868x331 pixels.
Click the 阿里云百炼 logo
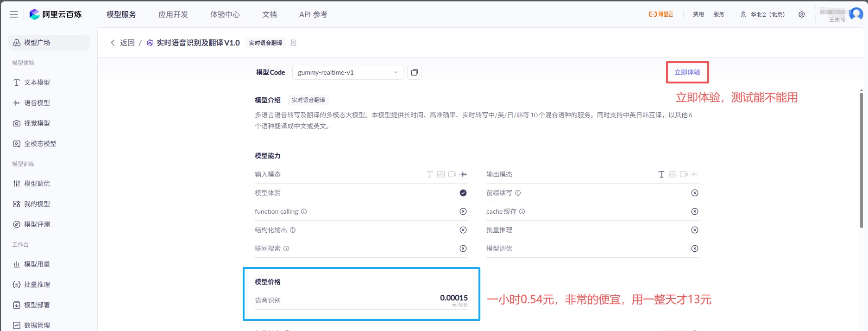pos(56,14)
